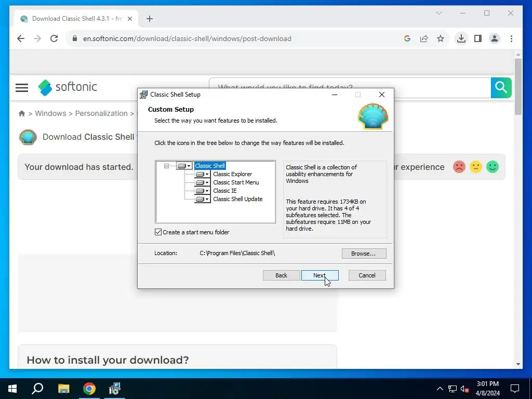Share this page icon in Chrome
Screen dimensions: 532x399
[424, 38]
